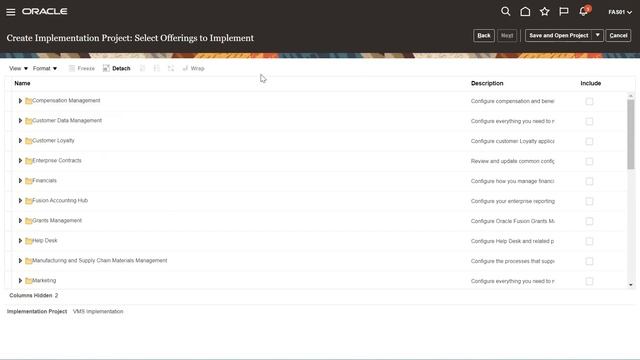
Task: Expand Fusion Accounting Hub node
Action: click(20, 201)
